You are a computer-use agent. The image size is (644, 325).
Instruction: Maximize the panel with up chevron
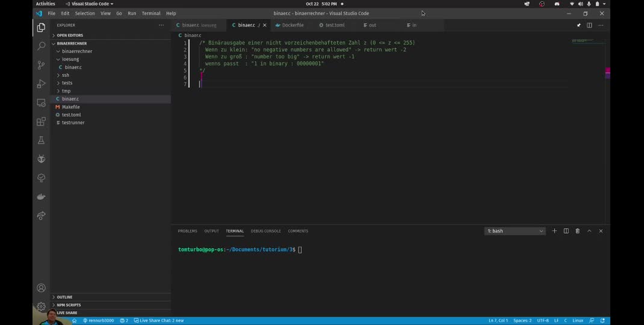tap(589, 231)
